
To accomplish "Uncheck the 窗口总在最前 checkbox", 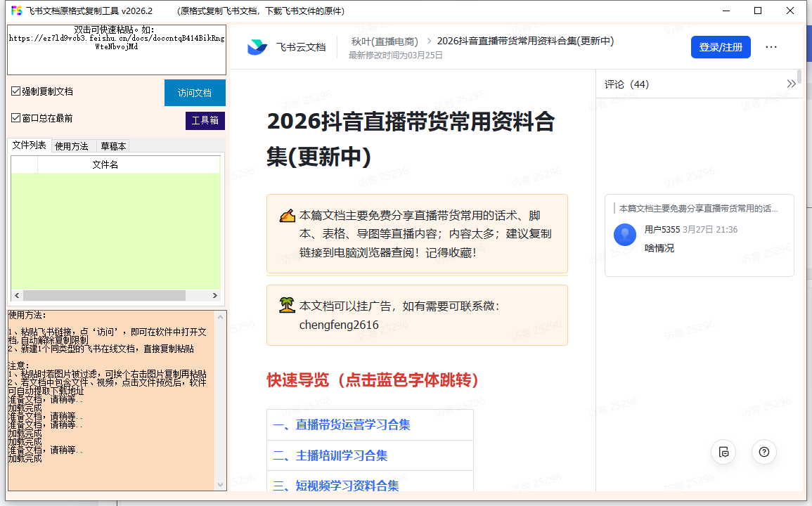I will (16, 118).
